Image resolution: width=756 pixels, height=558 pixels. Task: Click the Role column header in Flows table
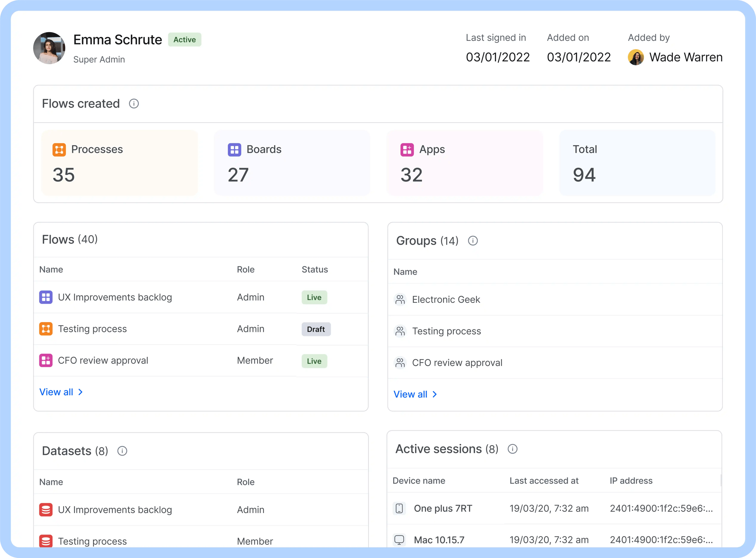click(x=246, y=270)
